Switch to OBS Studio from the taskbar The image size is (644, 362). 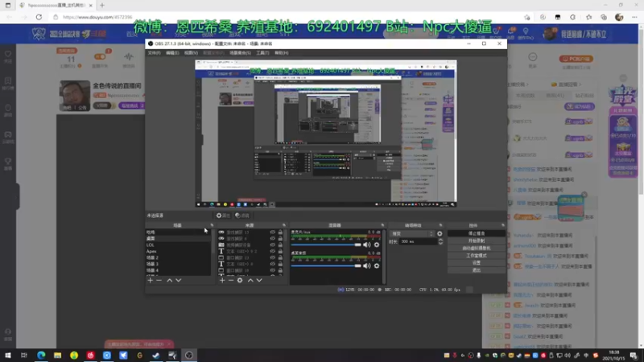pos(189,356)
